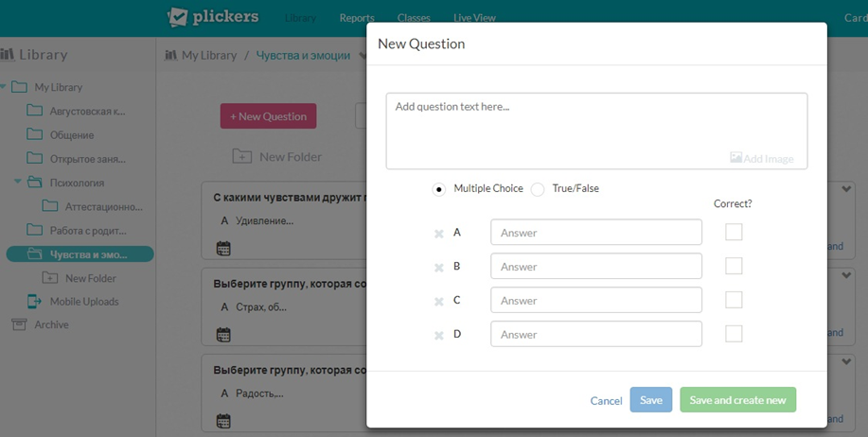Screen dimensions: 868x437
Task: Delete answer option B using X icon
Action: (x=439, y=268)
